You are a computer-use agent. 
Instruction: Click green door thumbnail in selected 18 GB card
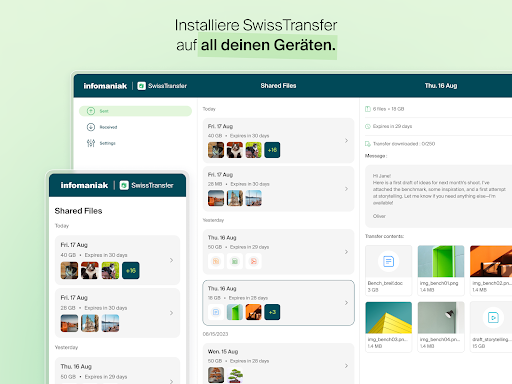click(235, 312)
